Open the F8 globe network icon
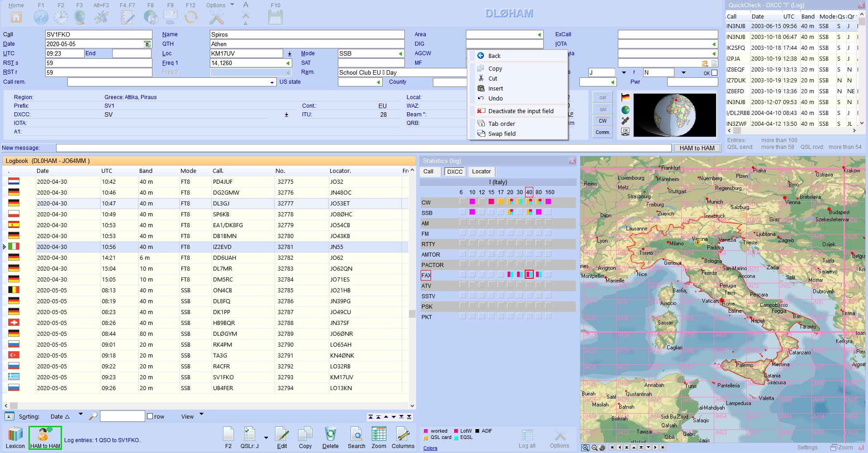Screen dimensions: 868x453 [150, 17]
